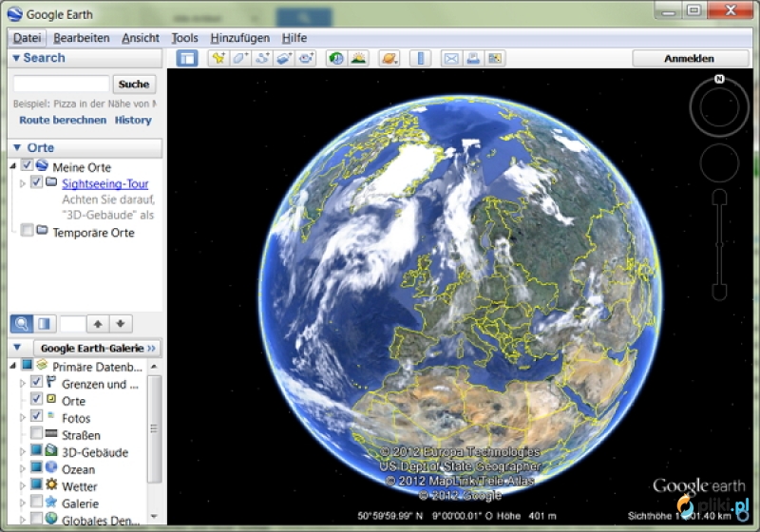Click the look-around joystick ring
The width and height of the screenshot is (760, 532).
pyautogui.click(x=719, y=107)
